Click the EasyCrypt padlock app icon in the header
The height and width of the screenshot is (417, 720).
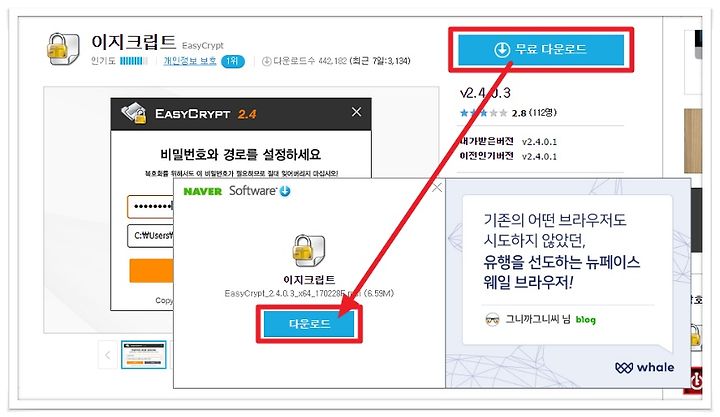tap(62, 49)
